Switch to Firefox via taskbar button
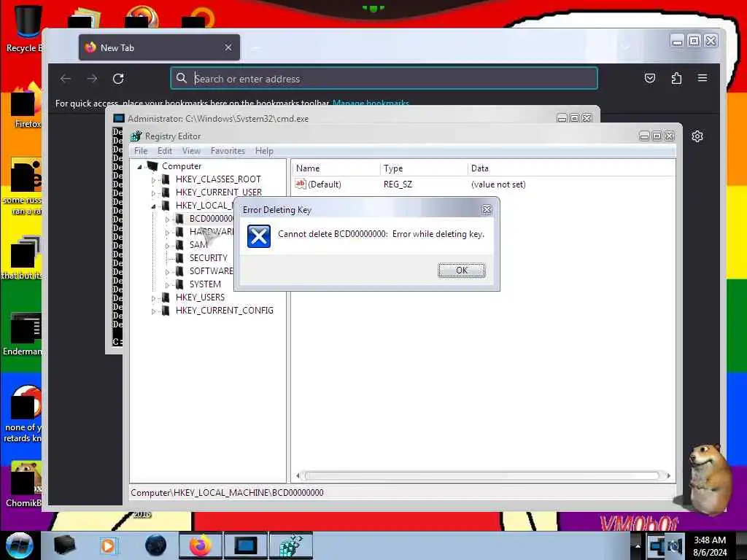Image resolution: width=747 pixels, height=560 pixels. (200, 545)
